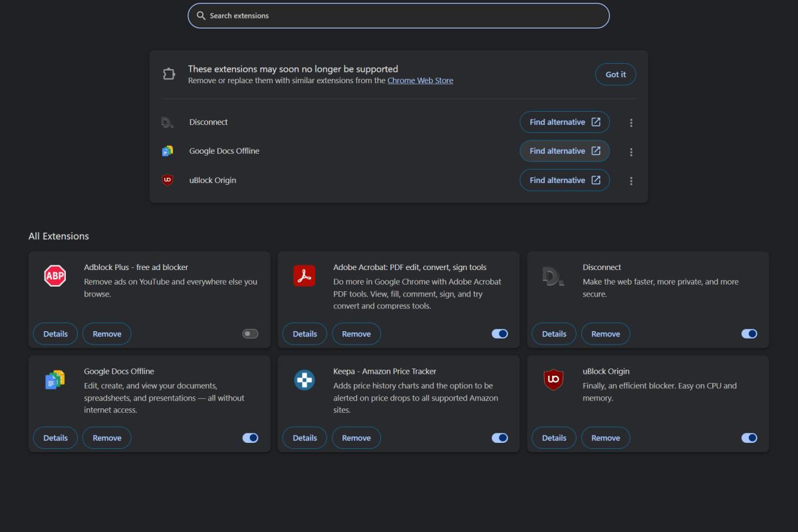Click the Keepa price tracker icon
798x532 pixels.
[x=304, y=380]
